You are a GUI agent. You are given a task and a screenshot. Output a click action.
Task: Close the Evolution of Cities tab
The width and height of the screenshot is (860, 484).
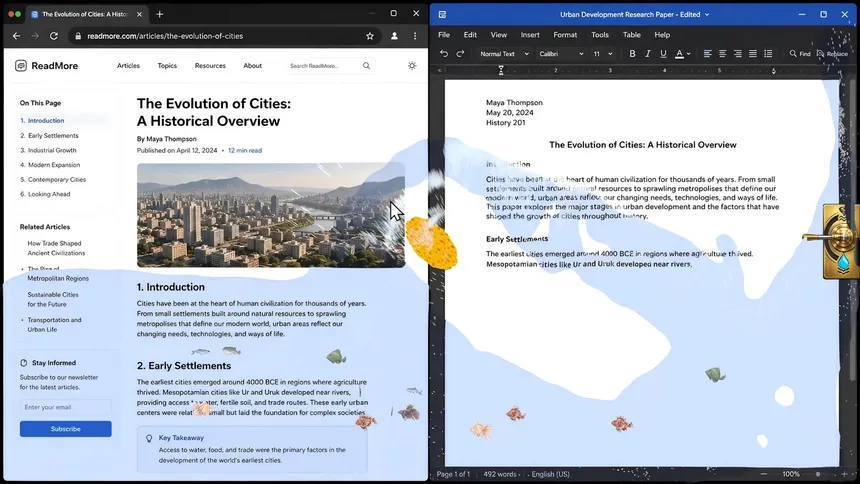pos(139,14)
